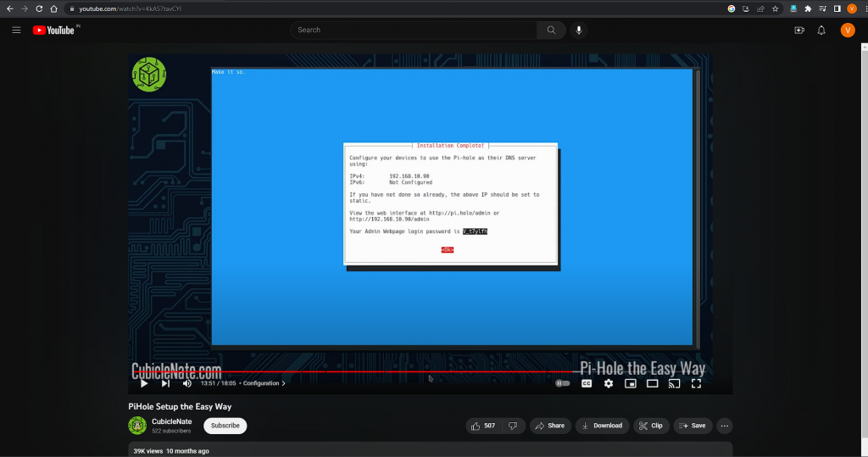Enable miniplayer mode

(x=631, y=383)
